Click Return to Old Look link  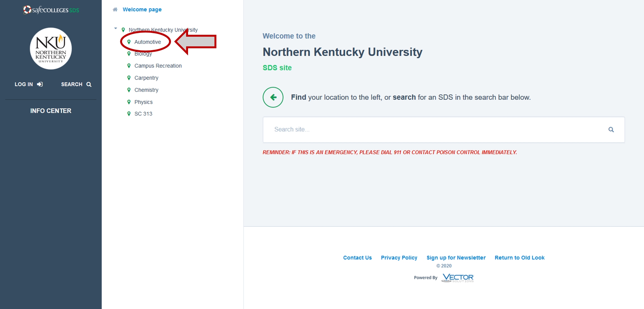pos(519,258)
